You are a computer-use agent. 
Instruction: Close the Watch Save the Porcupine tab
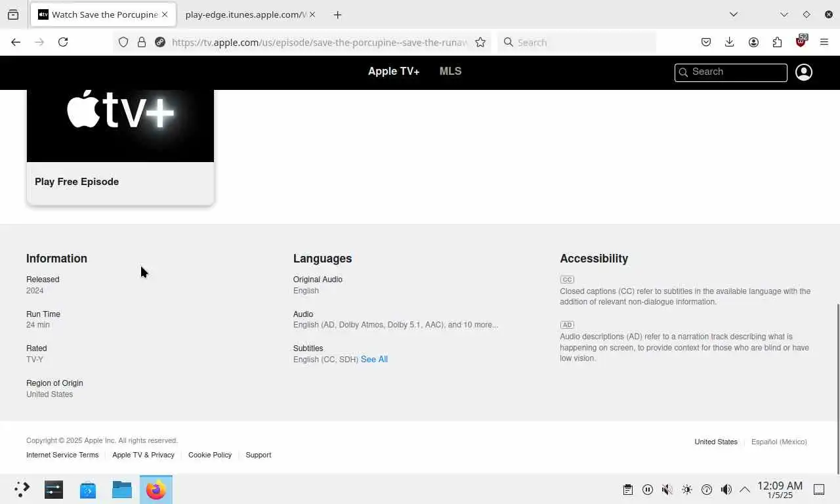(165, 14)
